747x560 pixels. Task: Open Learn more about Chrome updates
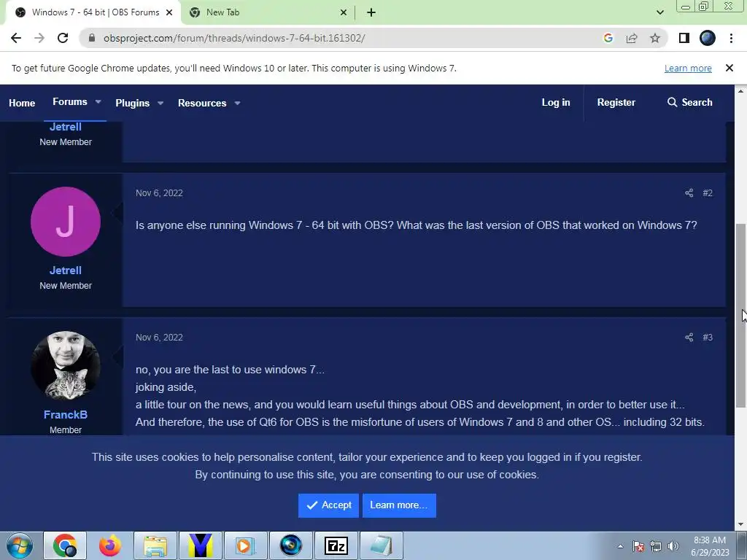(x=688, y=68)
